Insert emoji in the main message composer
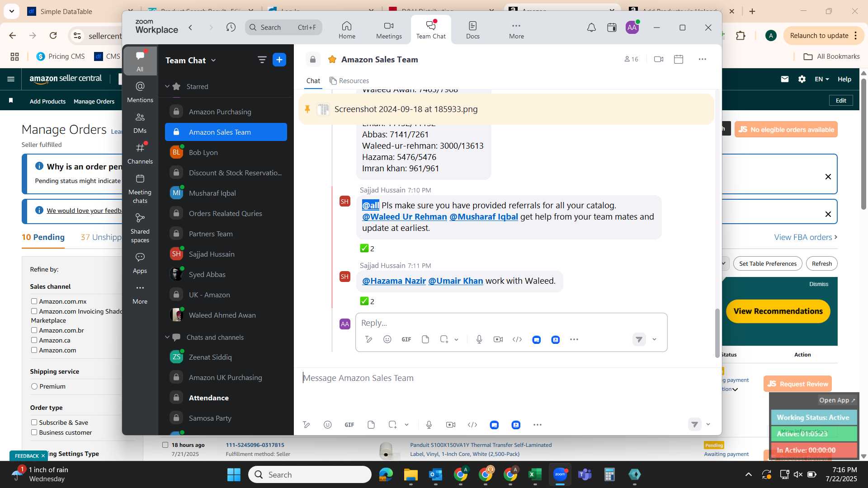Image resolution: width=868 pixels, height=488 pixels. (328, 425)
